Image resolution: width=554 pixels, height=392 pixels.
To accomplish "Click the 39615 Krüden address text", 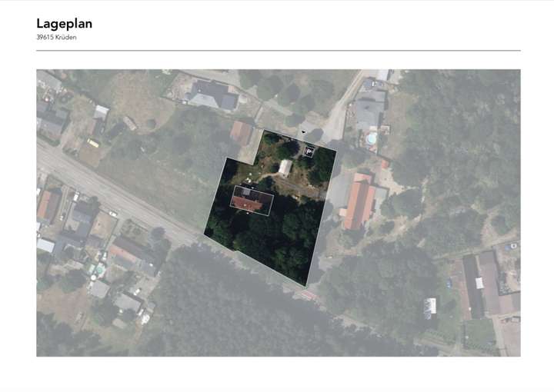I will pos(56,37).
